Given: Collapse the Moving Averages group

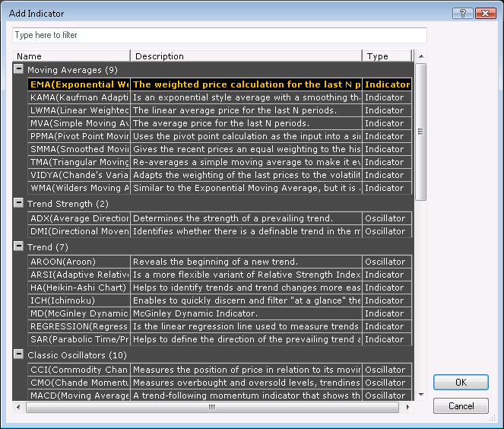Looking at the screenshot, I should click(x=19, y=68).
